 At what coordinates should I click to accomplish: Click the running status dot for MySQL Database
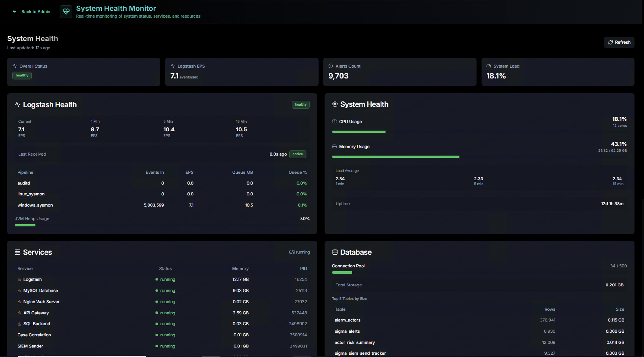pos(157,290)
